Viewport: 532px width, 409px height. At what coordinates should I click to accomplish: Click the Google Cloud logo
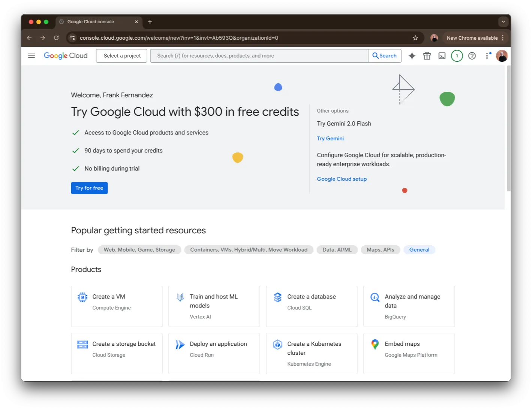click(66, 56)
